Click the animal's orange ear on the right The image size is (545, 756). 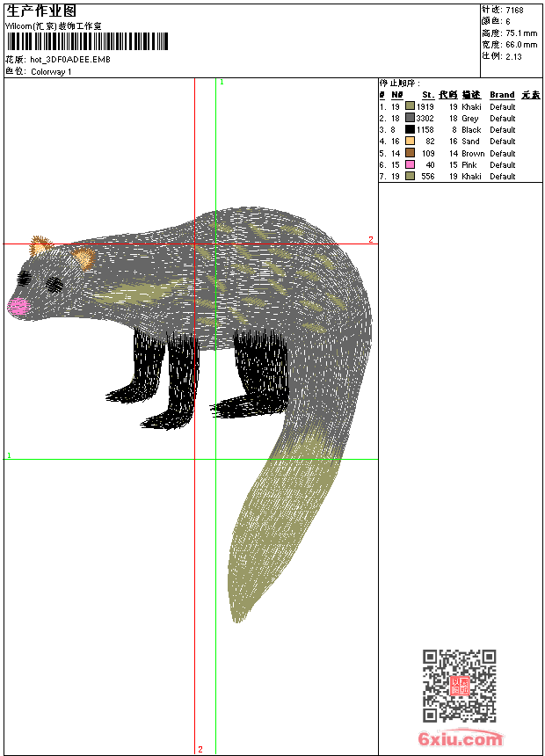click(84, 258)
